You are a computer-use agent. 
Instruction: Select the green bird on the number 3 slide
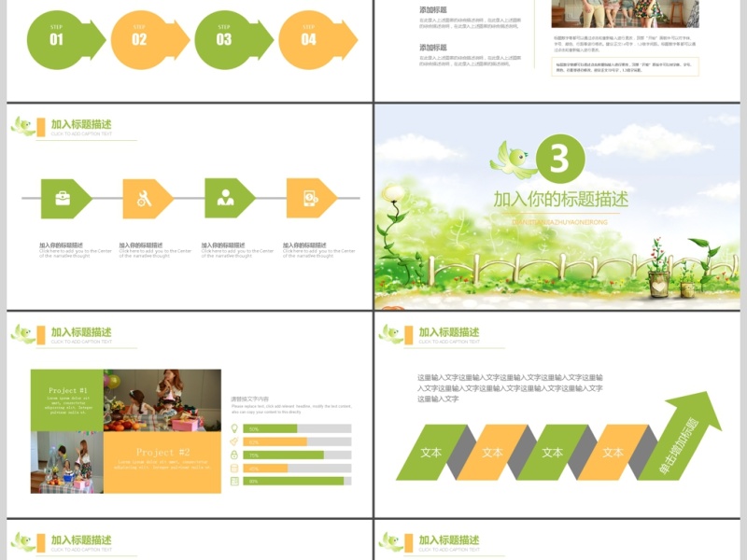[512, 161]
